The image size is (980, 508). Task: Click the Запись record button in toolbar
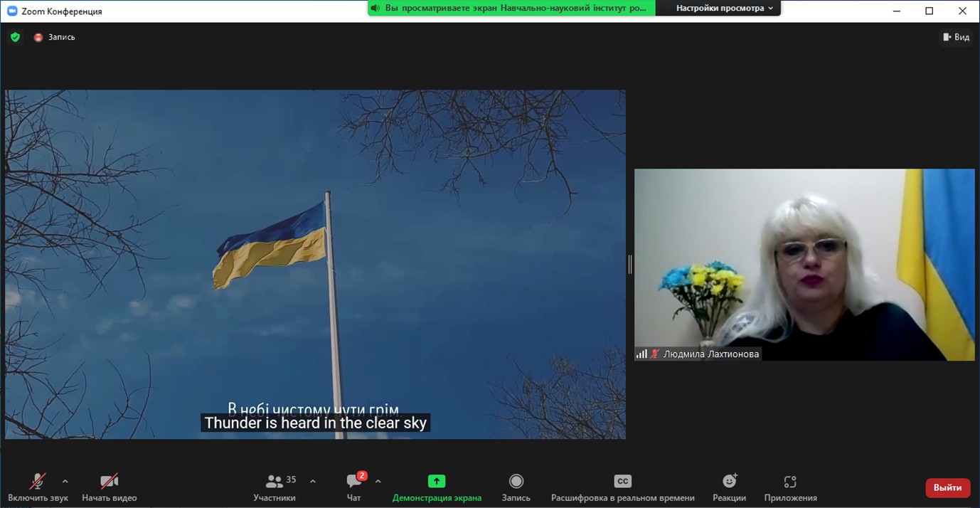(516, 487)
